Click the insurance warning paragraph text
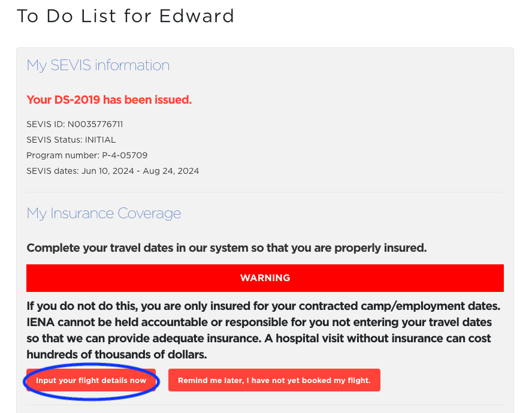This screenshot has width=532, height=413. 264,330
